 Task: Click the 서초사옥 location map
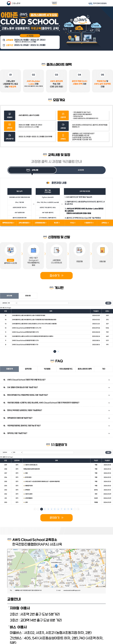pyautogui.click(x=56, y=568)
